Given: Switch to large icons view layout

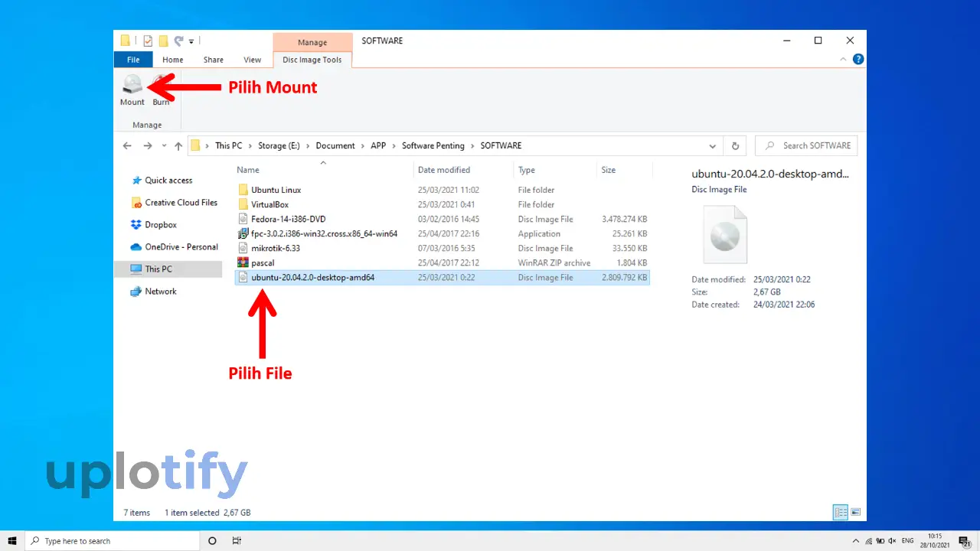Looking at the screenshot, I should pos(856,512).
